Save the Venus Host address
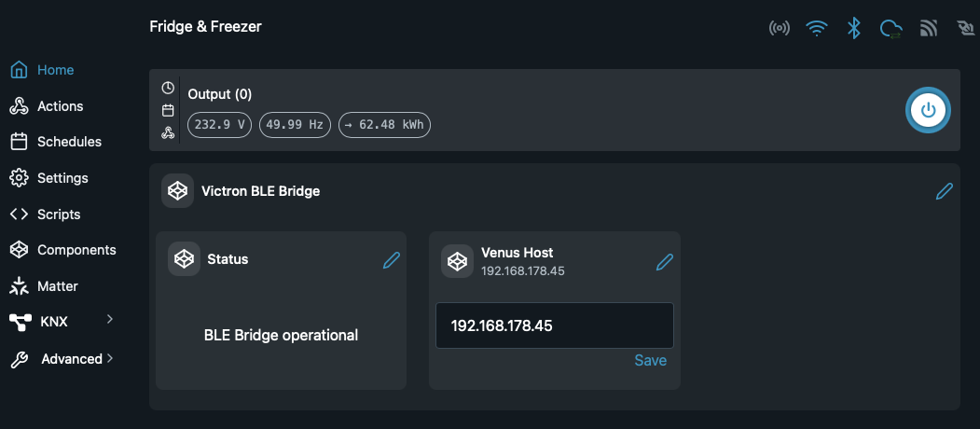Viewport: 980px width, 429px height. pos(651,360)
